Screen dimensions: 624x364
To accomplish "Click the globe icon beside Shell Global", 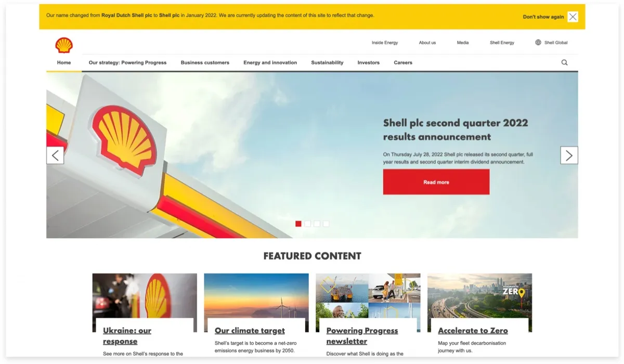I will pos(538,43).
